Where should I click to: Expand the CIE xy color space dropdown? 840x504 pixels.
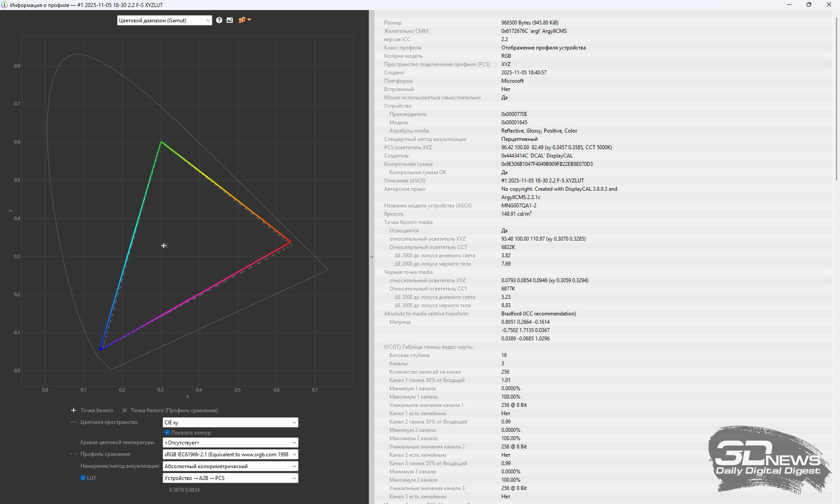coord(230,422)
